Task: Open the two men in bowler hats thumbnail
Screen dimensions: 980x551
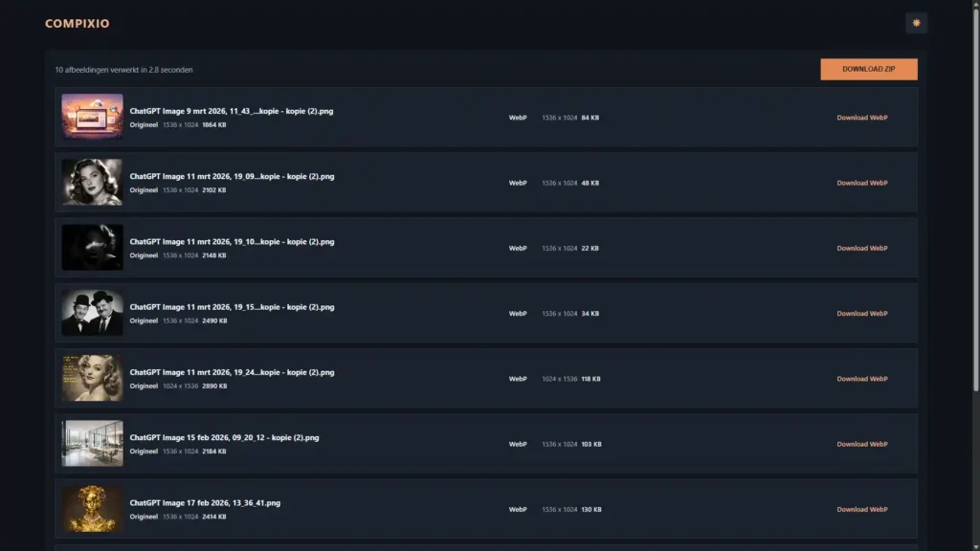Action: tap(92, 313)
